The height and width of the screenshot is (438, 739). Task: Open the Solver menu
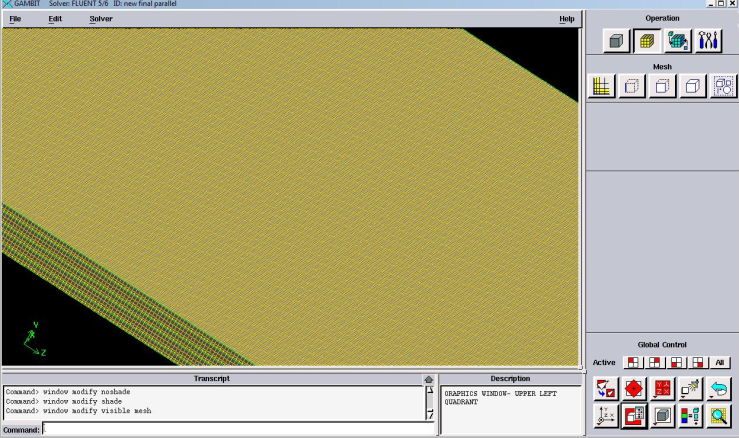[101, 19]
